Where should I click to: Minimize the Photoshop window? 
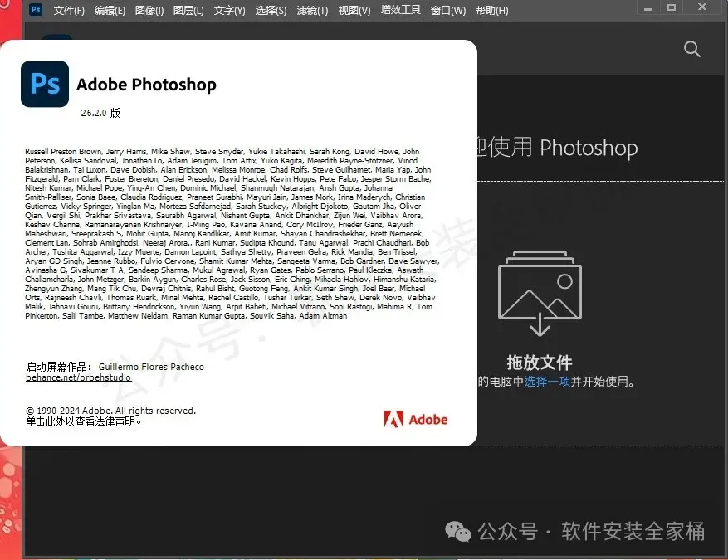pos(648,8)
